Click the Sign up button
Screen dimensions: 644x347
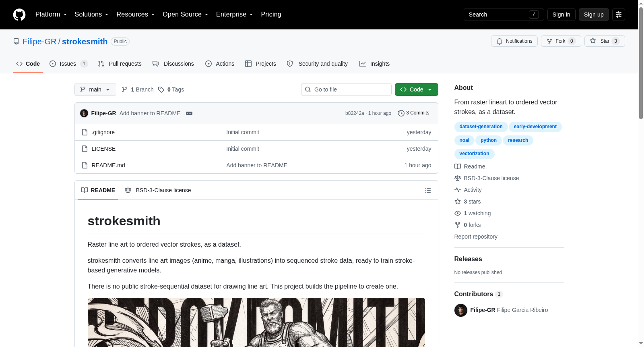tap(594, 15)
